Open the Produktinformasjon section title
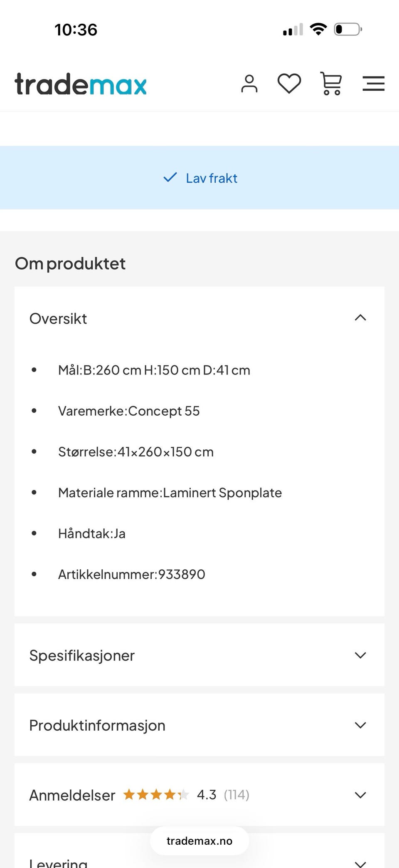This screenshot has height=868, width=399. (x=97, y=726)
